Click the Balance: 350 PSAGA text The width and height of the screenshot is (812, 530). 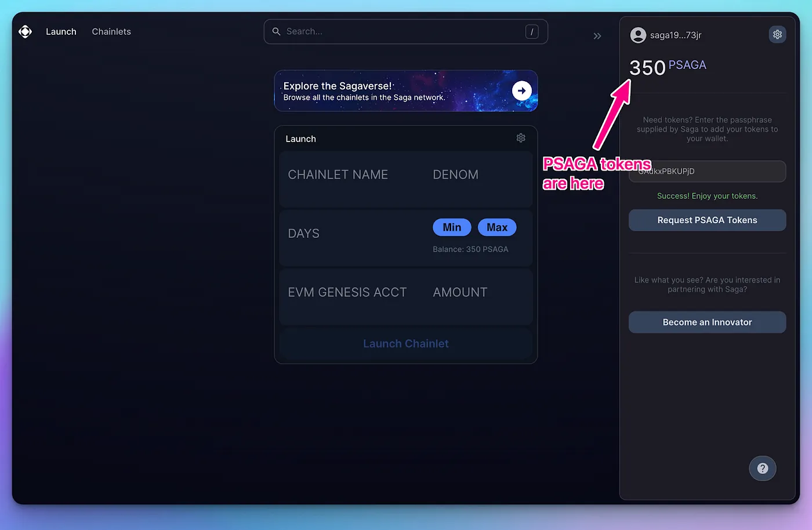click(x=470, y=249)
